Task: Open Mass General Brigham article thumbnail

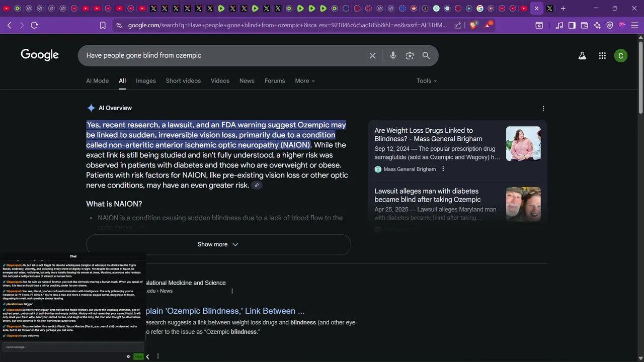Action: point(523,143)
